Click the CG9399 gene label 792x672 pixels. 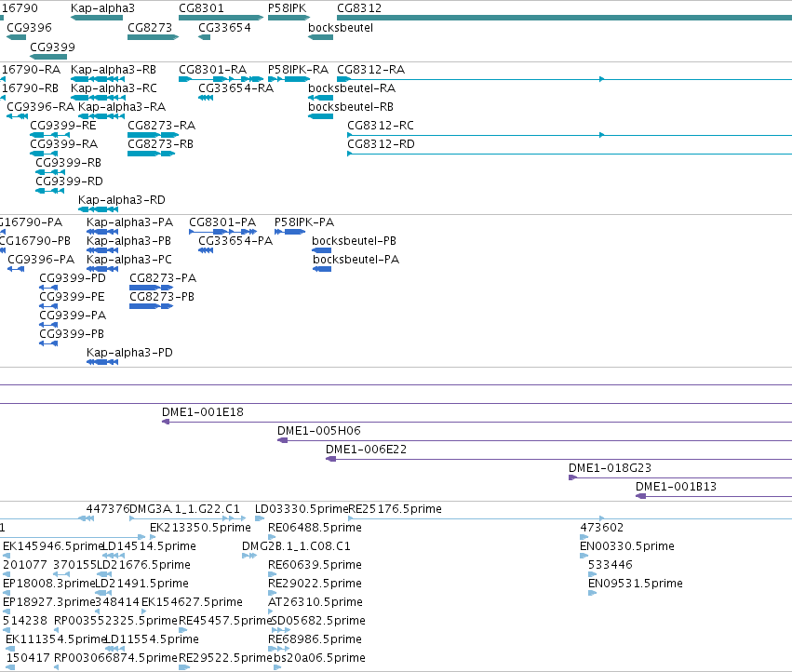[x=52, y=47]
